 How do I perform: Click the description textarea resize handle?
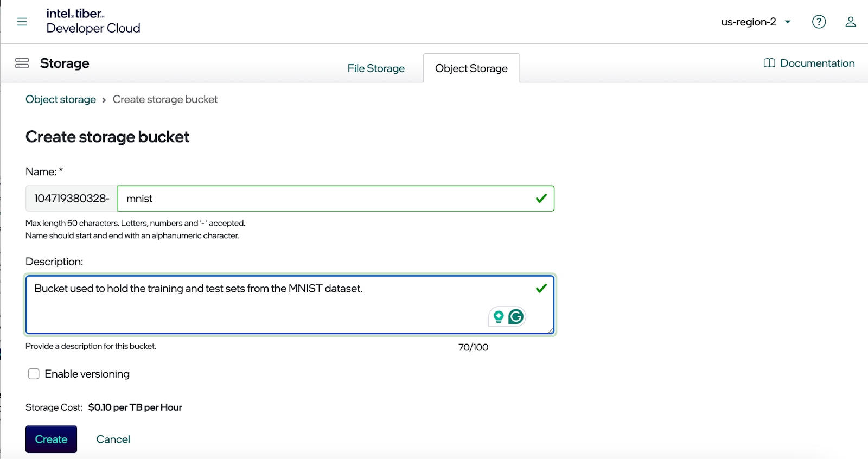tap(551, 330)
